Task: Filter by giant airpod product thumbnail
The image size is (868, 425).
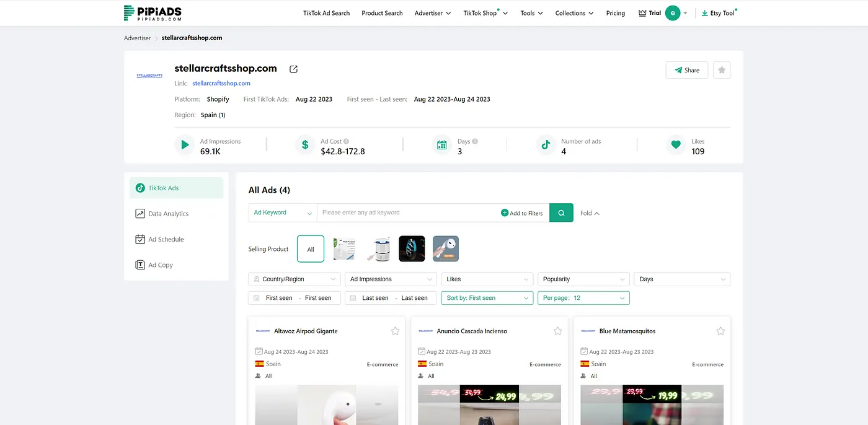Action: pos(446,249)
